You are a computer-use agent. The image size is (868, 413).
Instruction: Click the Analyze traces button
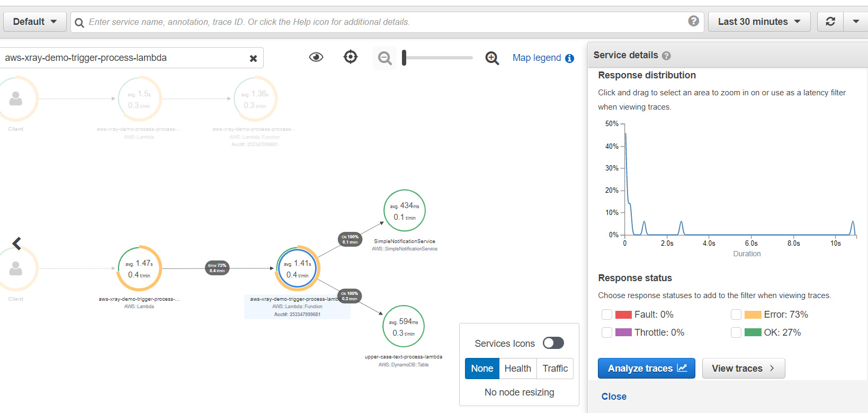click(647, 369)
